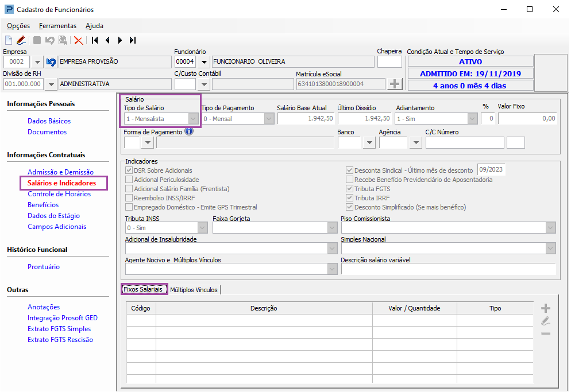The height and width of the screenshot is (392, 571).
Task: Toggle the Tributa FGTS checkbox
Action: [349, 189]
